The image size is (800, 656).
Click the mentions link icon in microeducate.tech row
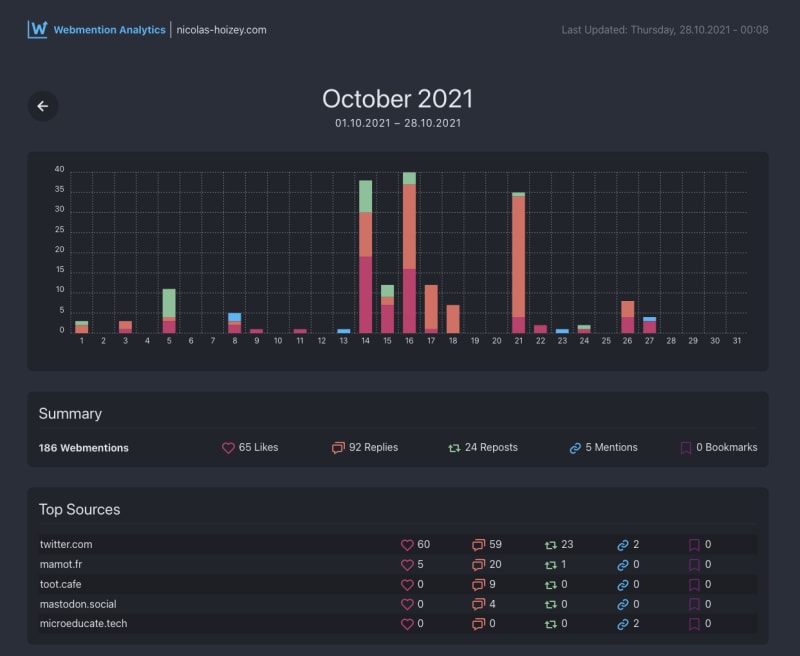point(622,624)
